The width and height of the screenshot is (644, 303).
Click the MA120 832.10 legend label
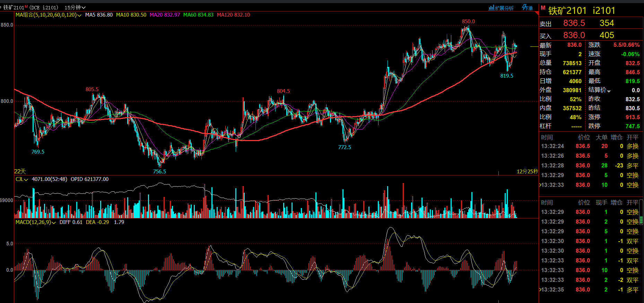pyautogui.click(x=233, y=15)
